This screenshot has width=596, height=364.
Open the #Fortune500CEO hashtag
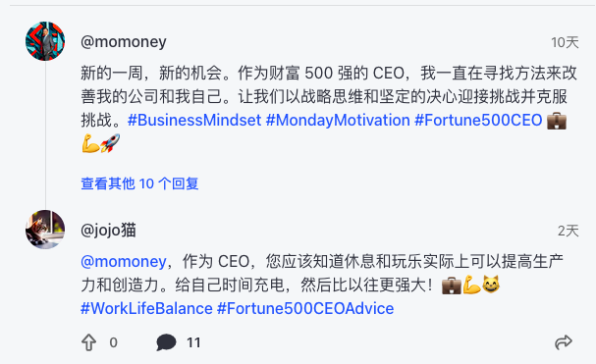coord(478,120)
